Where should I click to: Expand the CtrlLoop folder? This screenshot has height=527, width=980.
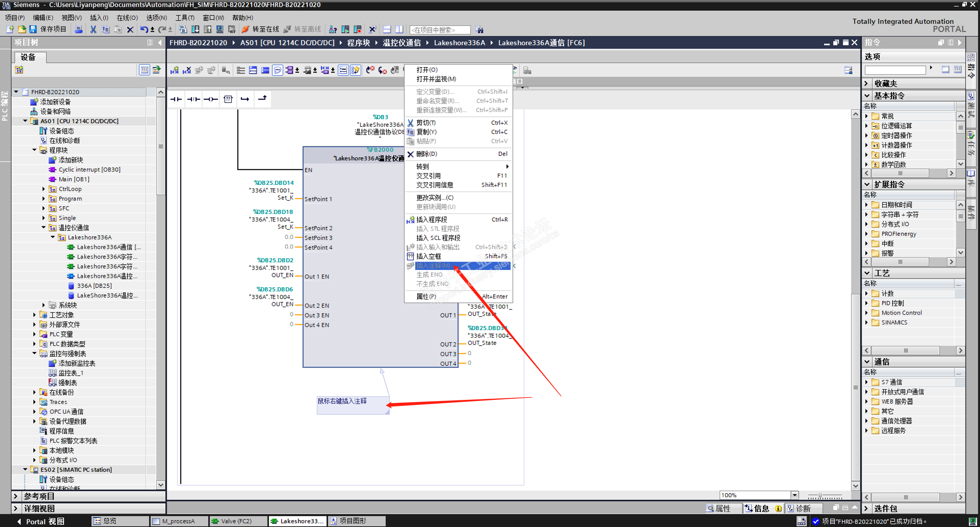pos(44,189)
